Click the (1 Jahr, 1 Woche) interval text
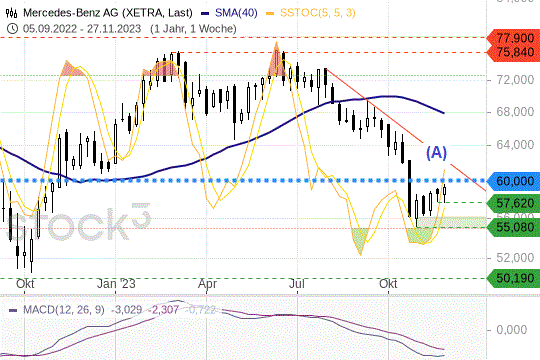The width and height of the screenshot is (540, 360). pos(193,29)
